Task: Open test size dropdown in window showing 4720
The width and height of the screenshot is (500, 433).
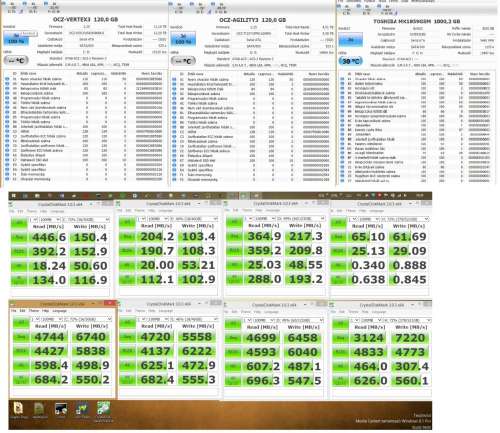Action: (x=158, y=319)
